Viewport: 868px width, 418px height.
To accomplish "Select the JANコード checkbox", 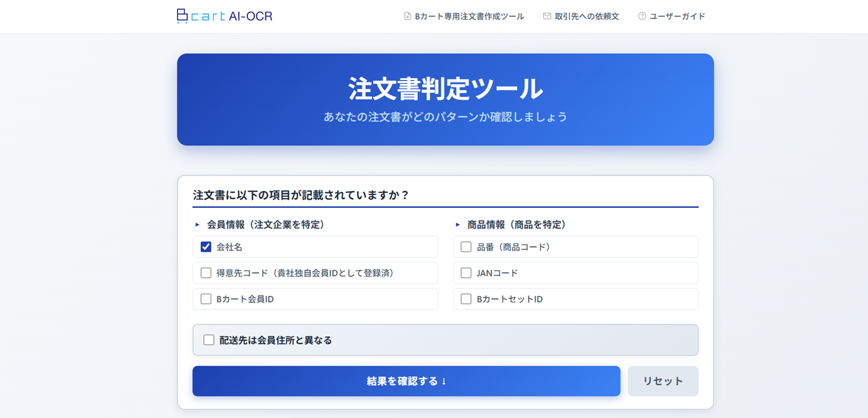I will click(466, 273).
